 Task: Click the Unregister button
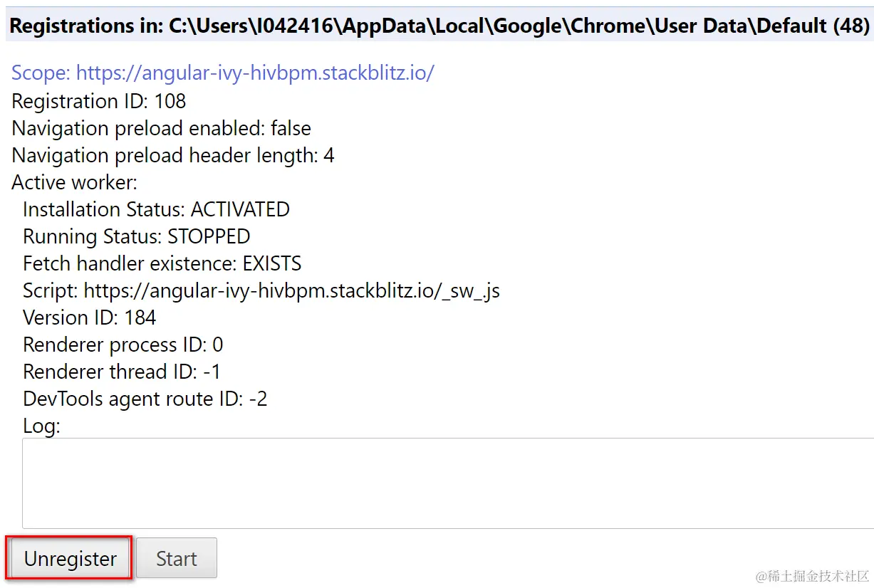70,559
